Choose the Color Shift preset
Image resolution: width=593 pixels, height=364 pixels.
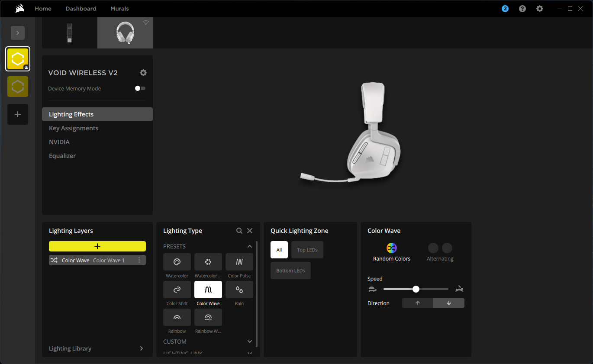pos(177,290)
